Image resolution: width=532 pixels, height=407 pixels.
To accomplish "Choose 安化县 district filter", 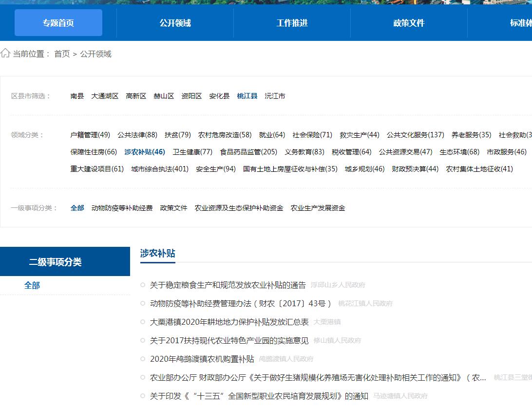I will [219, 96].
